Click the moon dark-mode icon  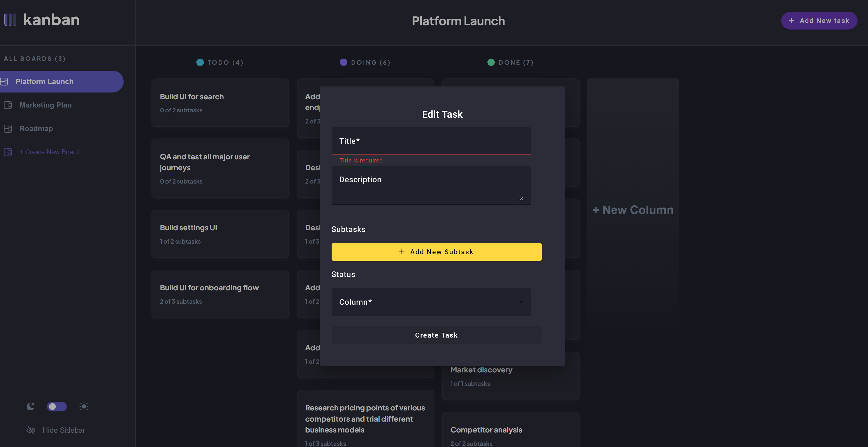pos(30,406)
